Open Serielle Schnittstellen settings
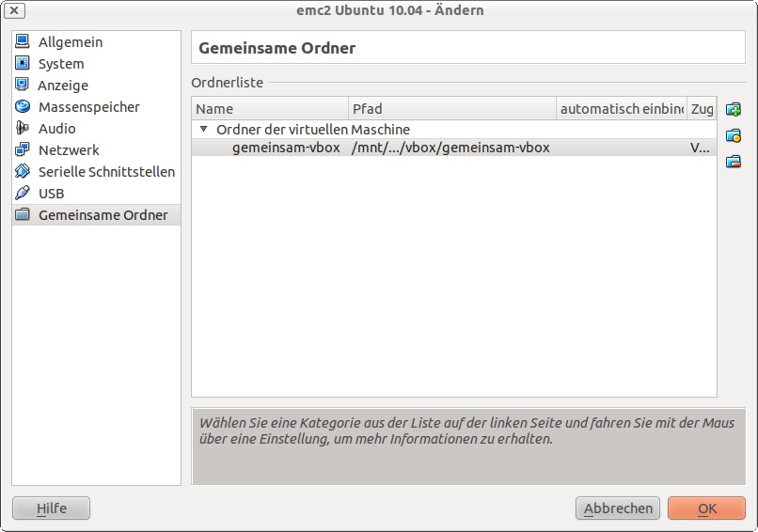Image resolution: width=758 pixels, height=532 pixels. pyautogui.click(x=105, y=172)
